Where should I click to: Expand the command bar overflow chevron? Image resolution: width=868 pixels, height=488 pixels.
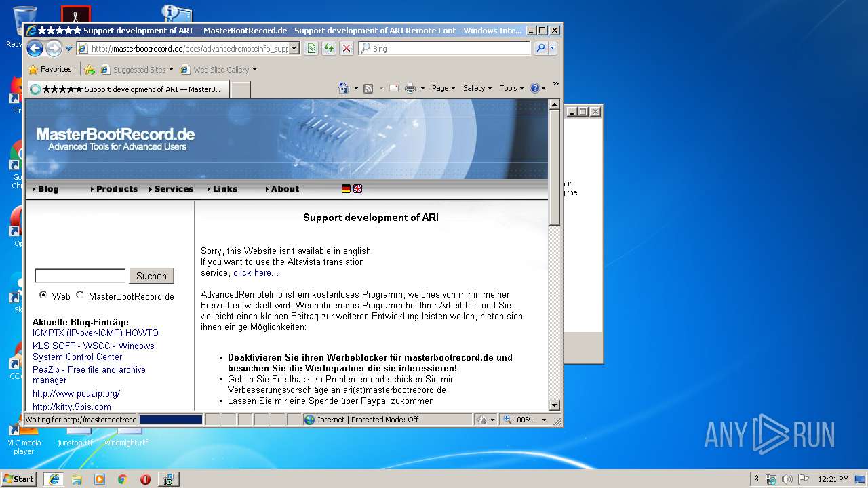click(556, 84)
